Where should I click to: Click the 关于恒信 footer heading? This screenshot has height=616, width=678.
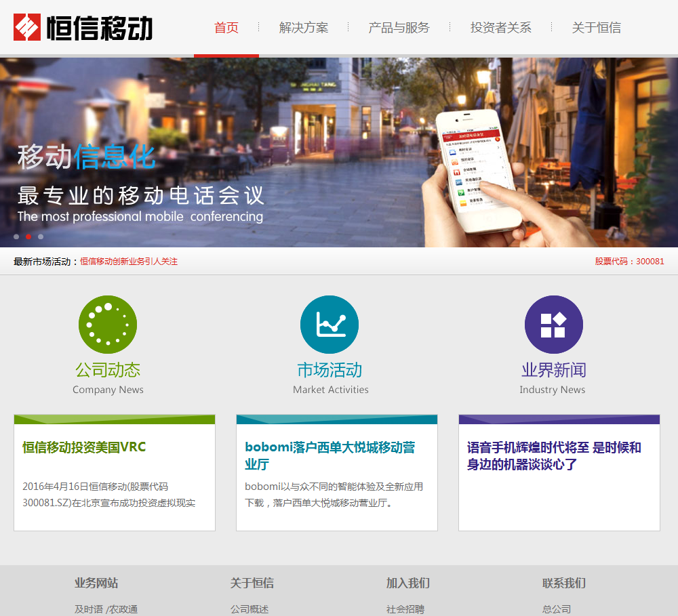pos(252,583)
